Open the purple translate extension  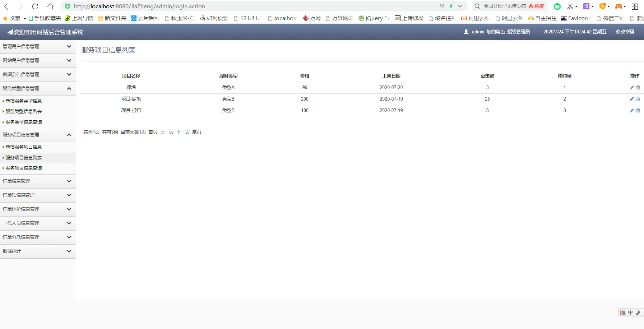click(x=586, y=6)
